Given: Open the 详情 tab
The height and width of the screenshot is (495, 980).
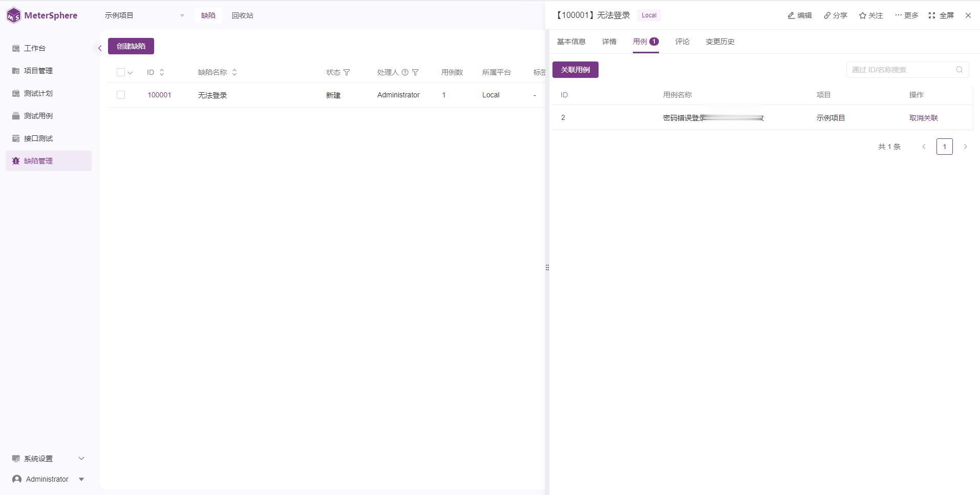Looking at the screenshot, I should click(x=609, y=42).
